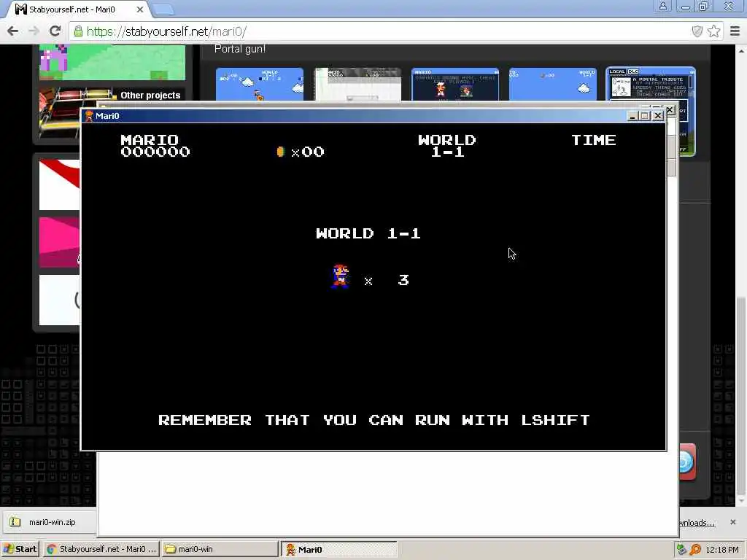This screenshot has width=747, height=560.
Task: Open a new browser tab
Action: tap(164, 9)
